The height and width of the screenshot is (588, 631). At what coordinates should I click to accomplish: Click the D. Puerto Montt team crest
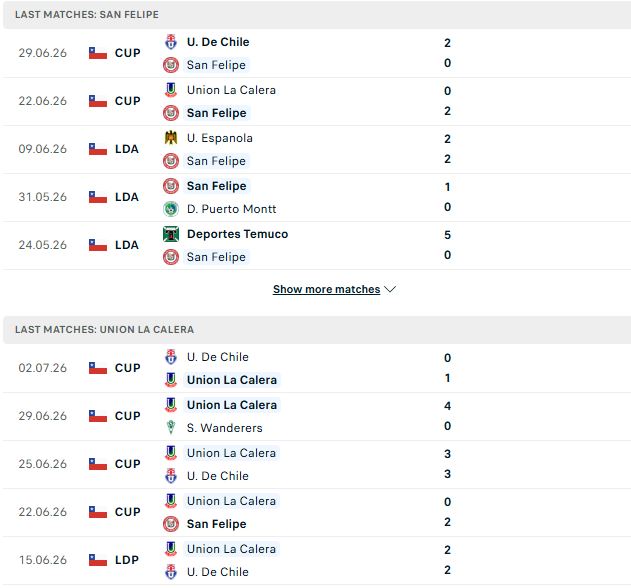coord(171,209)
